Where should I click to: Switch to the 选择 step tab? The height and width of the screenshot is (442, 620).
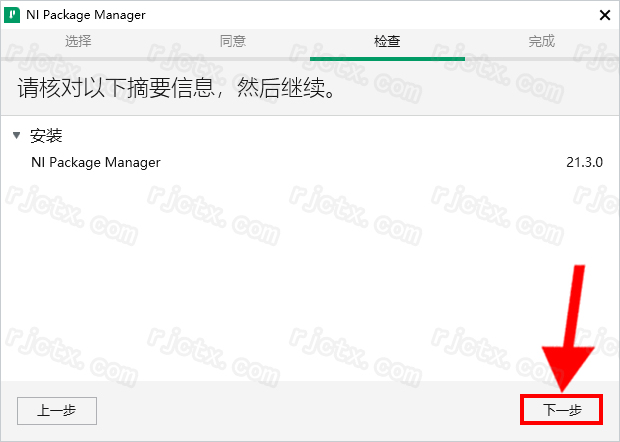78,41
